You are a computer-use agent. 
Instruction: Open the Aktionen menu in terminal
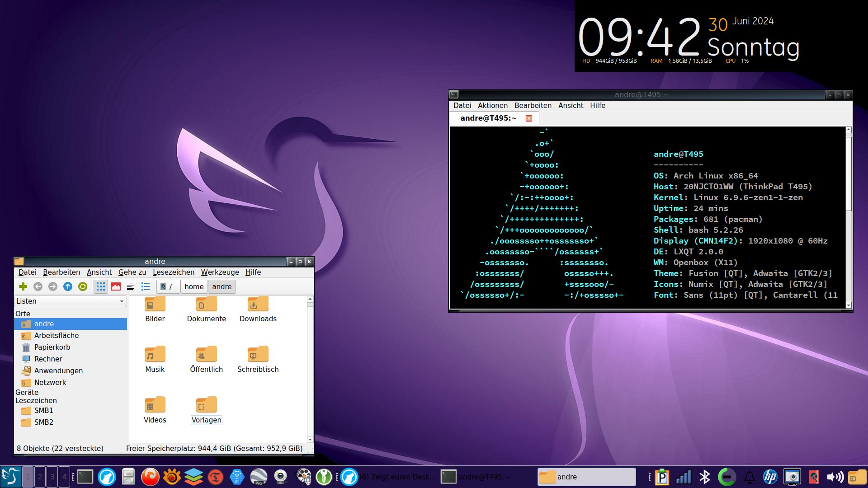(492, 105)
